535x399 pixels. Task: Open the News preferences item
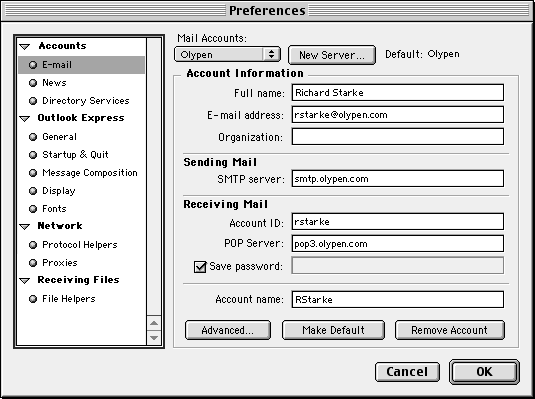coord(54,83)
